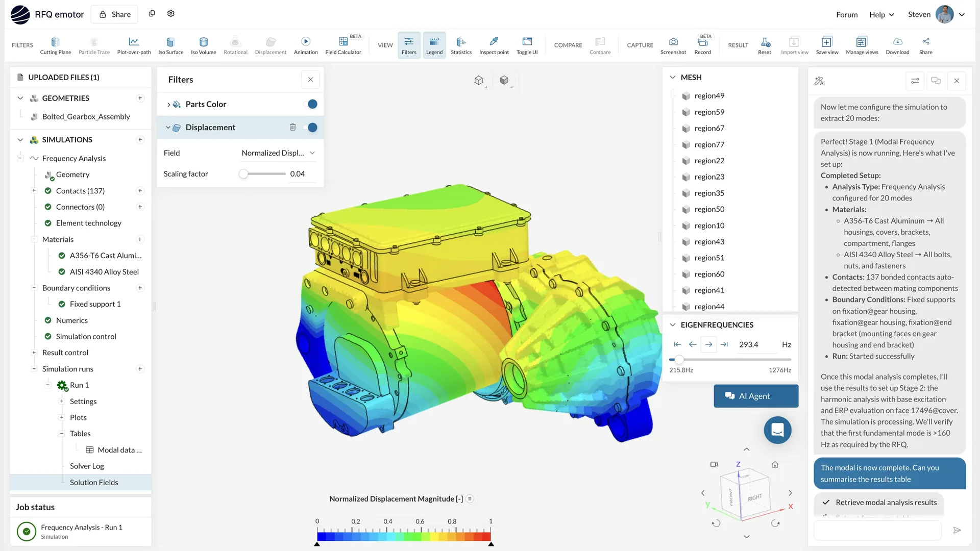Click the AI chat message input field

(877, 530)
